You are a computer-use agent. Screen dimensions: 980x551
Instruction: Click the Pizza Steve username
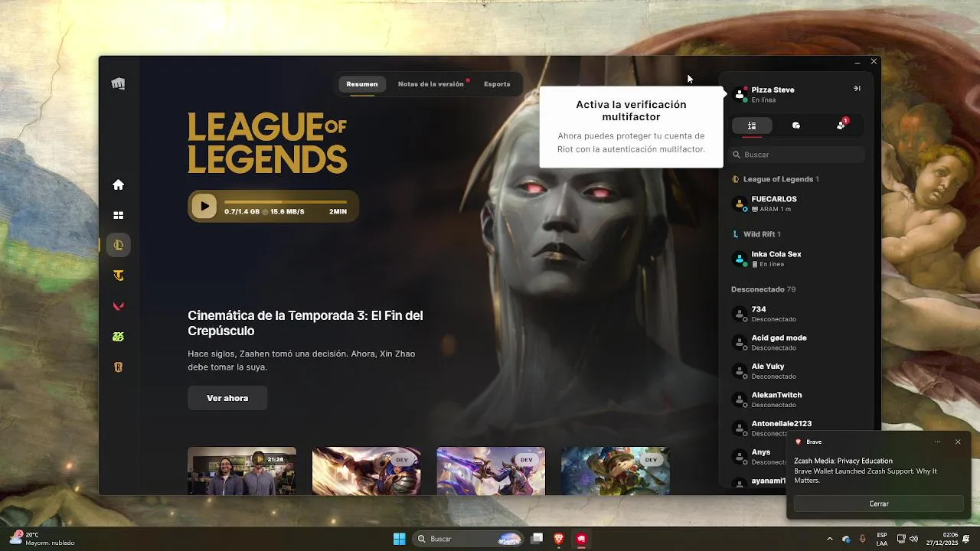pos(773,90)
